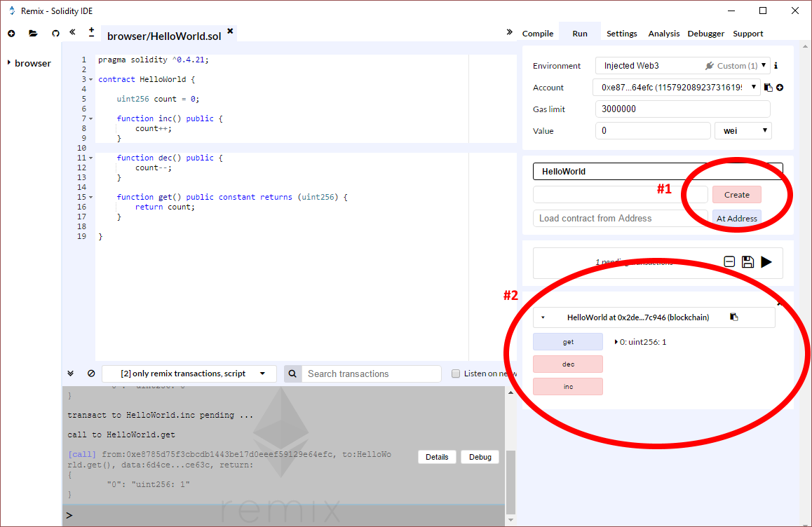
Task: Collapse file explorer with double-left chevron
Action: point(72,32)
